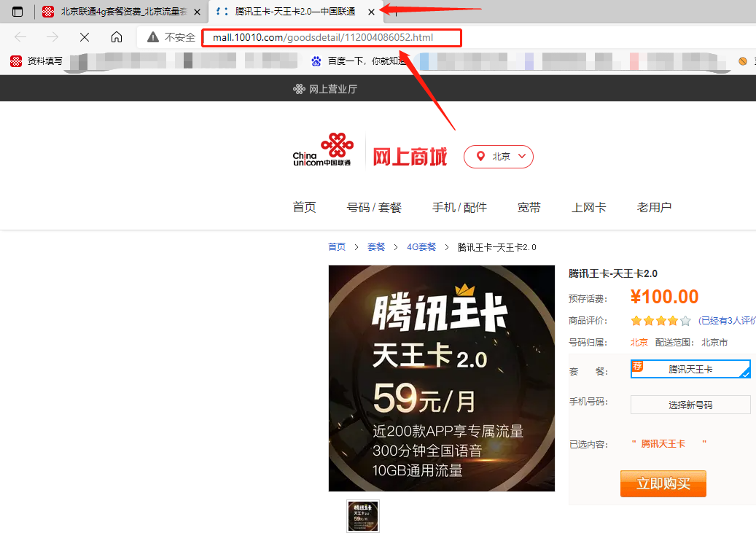Go forward with the browser forward arrow
This screenshot has width=756, height=541.
pyautogui.click(x=52, y=37)
